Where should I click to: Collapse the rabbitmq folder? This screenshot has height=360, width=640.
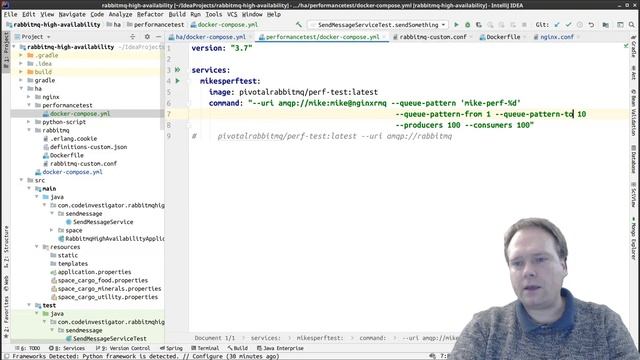(29, 130)
